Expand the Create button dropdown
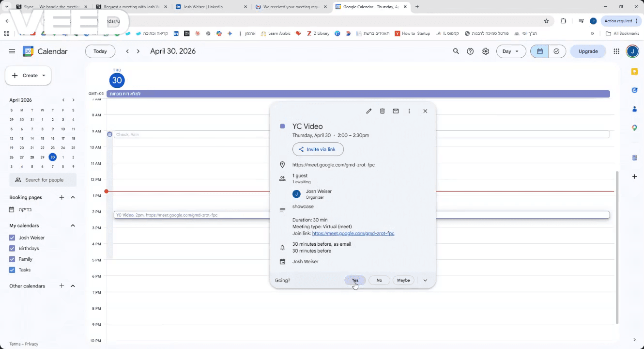 tap(44, 76)
